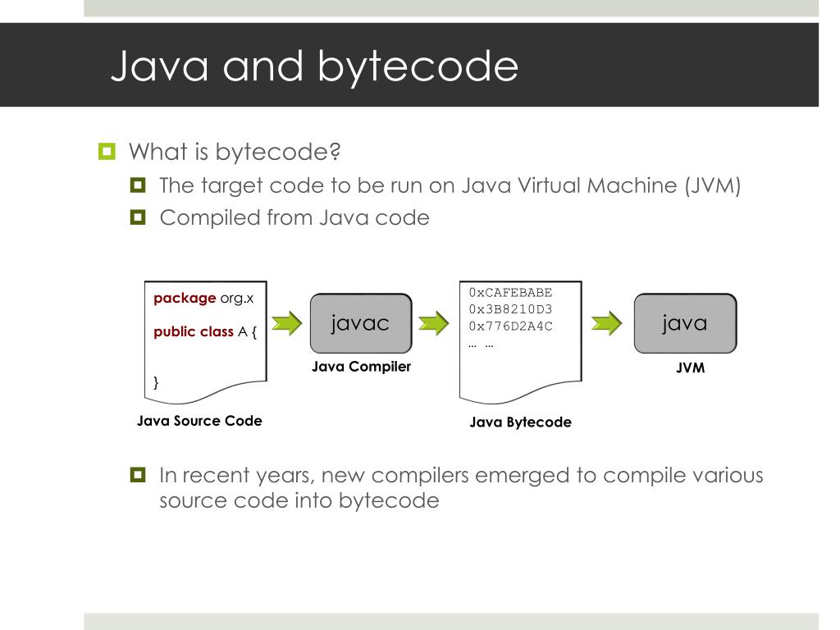Click the text 'source code into bytecode'
Image resolution: width=840 pixels, height=630 pixels.
(299, 500)
